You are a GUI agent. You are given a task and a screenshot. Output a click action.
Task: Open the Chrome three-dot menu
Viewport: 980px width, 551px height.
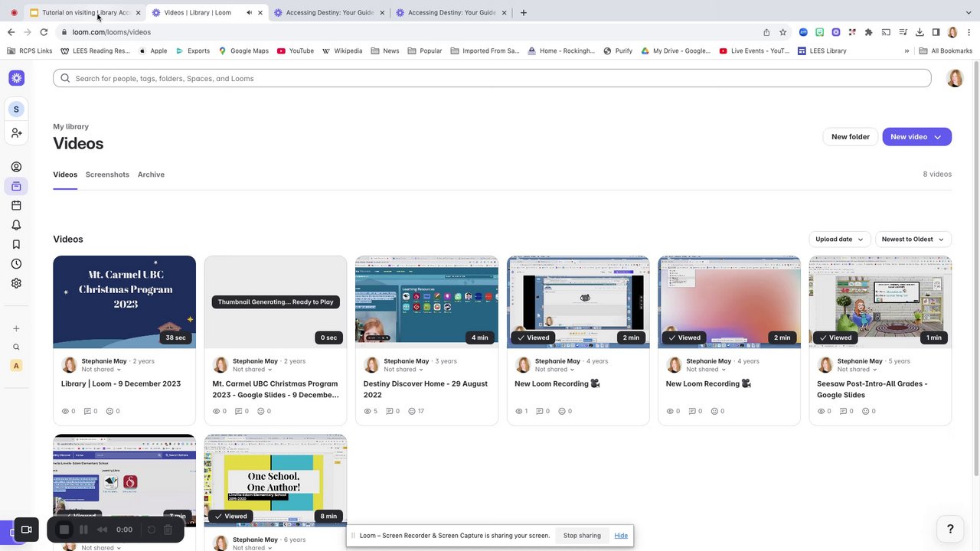click(969, 32)
